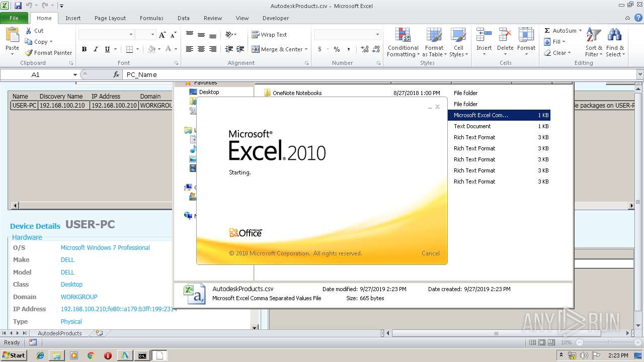
Task: Apply Accounting dollar format
Action: pyautogui.click(x=319, y=49)
